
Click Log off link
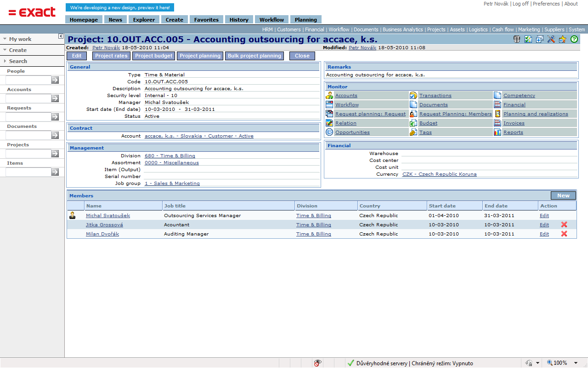click(x=520, y=4)
